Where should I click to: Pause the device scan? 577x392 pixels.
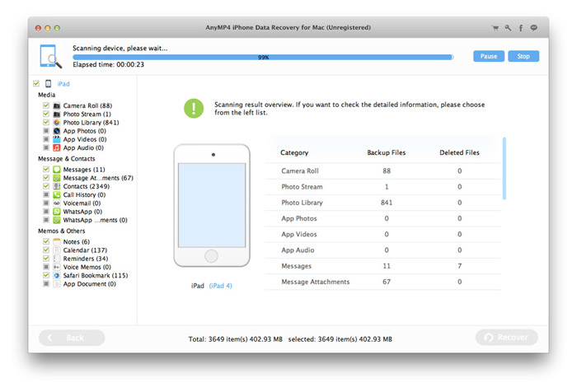click(488, 57)
